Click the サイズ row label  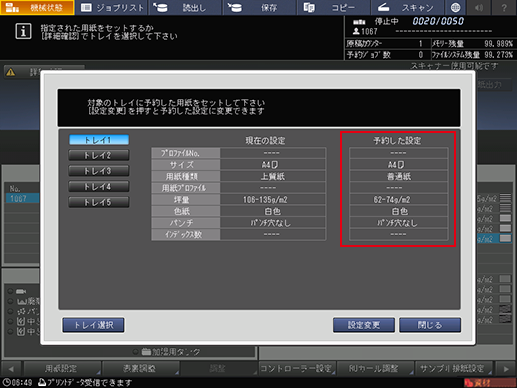tap(186, 165)
